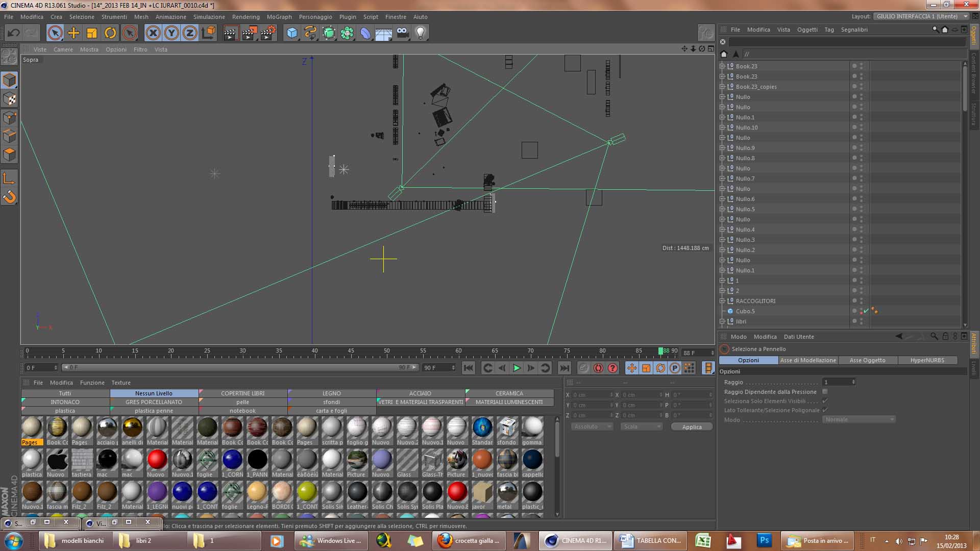Select the LEGNO material layer filter
The width and height of the screenshot is (980, 551).
click(332, 393)
